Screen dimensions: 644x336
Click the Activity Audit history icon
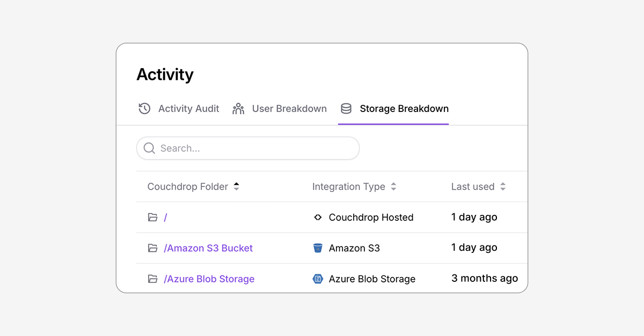[144, 109]
